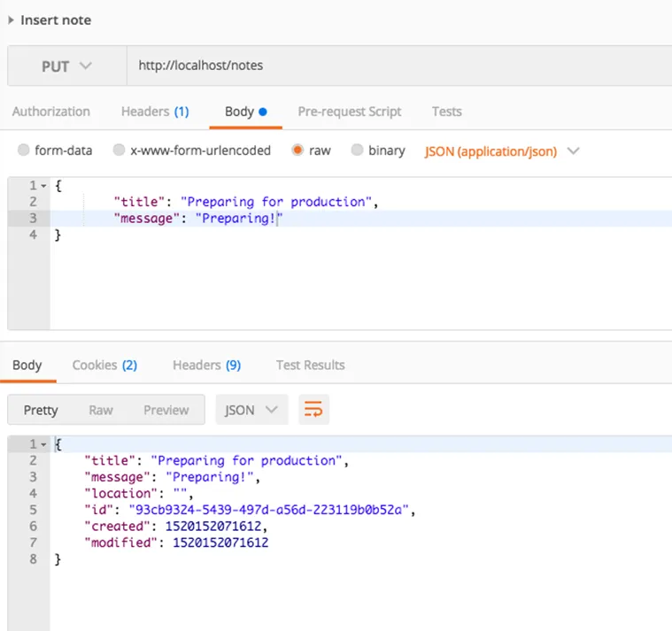Fold the request JSON at line 1 arrow

click(x=42, y=186)
